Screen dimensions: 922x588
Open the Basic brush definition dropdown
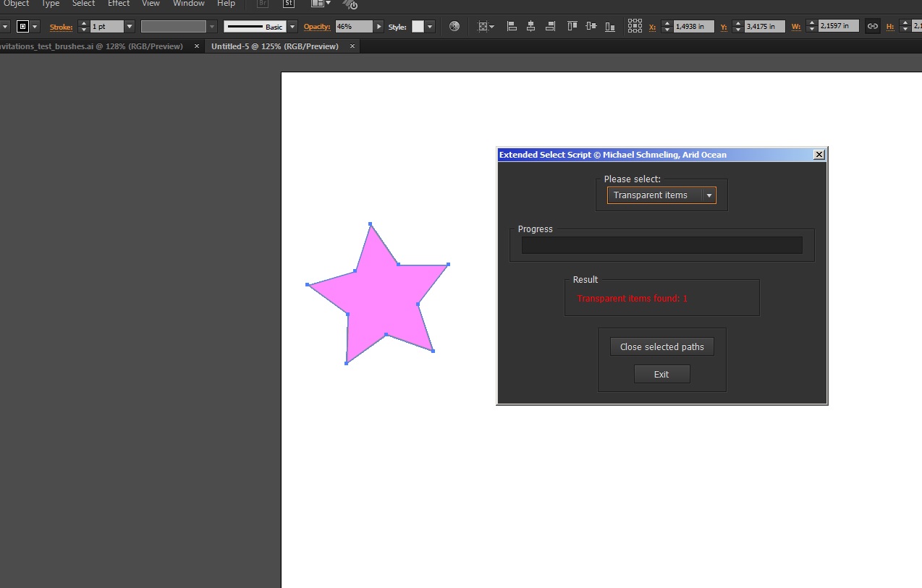click(x=292, y=27)
